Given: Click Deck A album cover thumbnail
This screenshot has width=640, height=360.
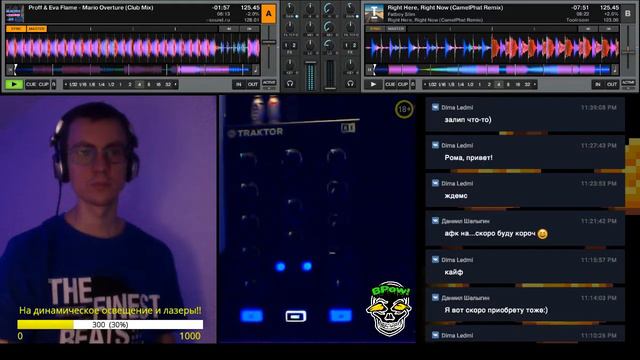Looking at the screenshot, I should click(x=15, y=14).
